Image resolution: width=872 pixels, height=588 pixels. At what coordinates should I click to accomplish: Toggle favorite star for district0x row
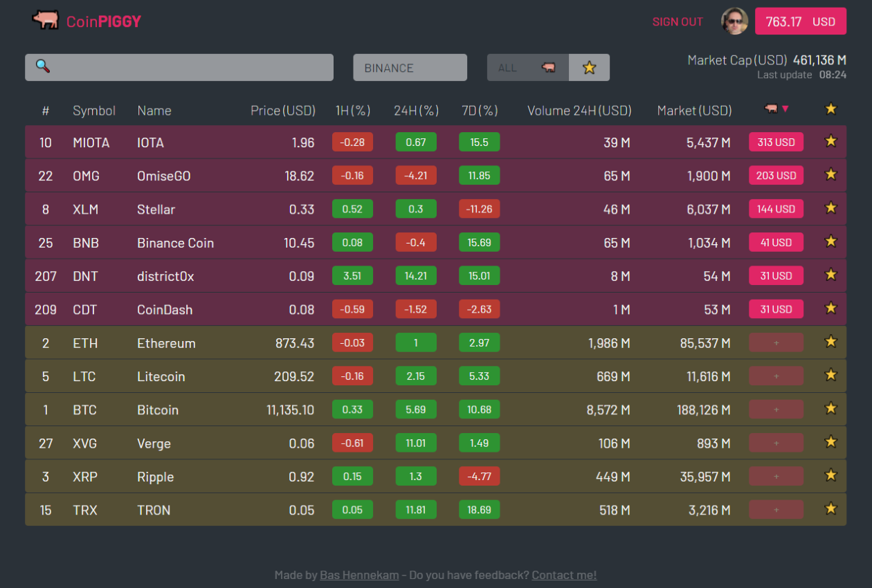(x=831, y=275)
